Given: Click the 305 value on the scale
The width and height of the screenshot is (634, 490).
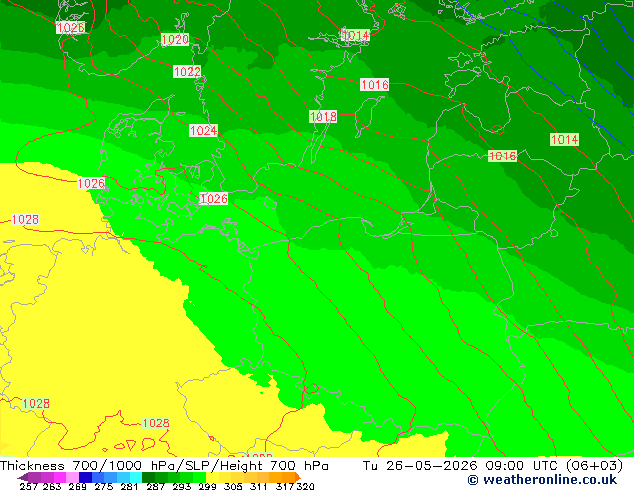Looking at the screenshot, I should (233, 486).
